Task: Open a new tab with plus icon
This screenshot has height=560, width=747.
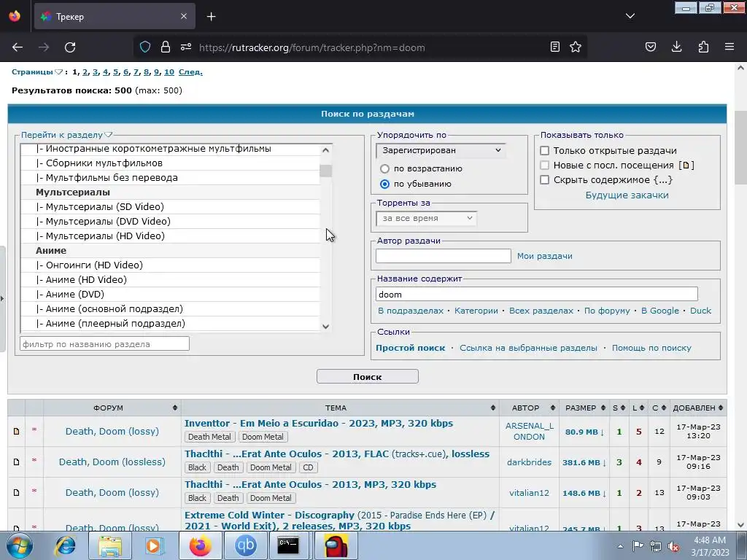Action: 212,17
